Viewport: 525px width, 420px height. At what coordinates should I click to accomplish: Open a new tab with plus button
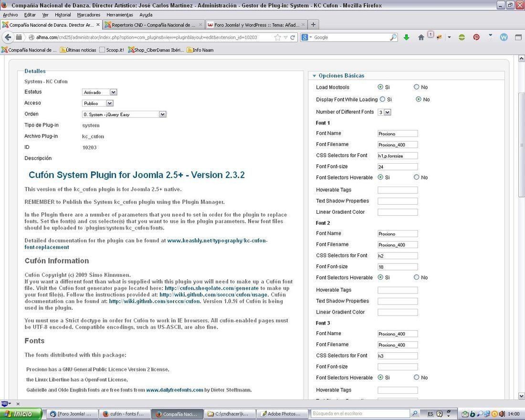(x=313, y=24)
